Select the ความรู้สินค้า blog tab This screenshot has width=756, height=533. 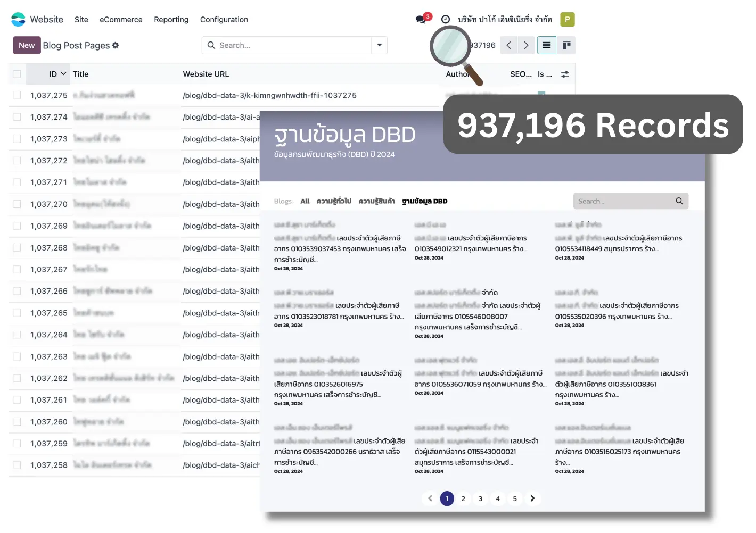[377, 201]
